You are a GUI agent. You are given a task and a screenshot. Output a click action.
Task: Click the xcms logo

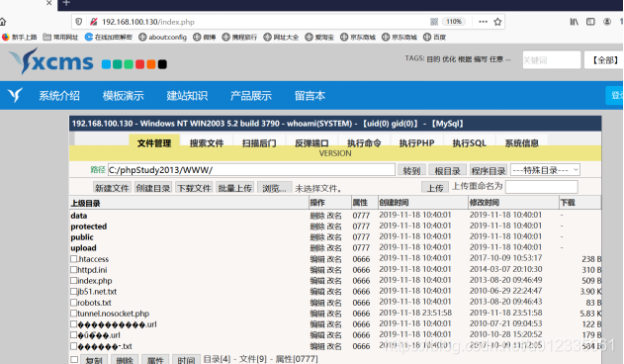(x=51, y=61)
